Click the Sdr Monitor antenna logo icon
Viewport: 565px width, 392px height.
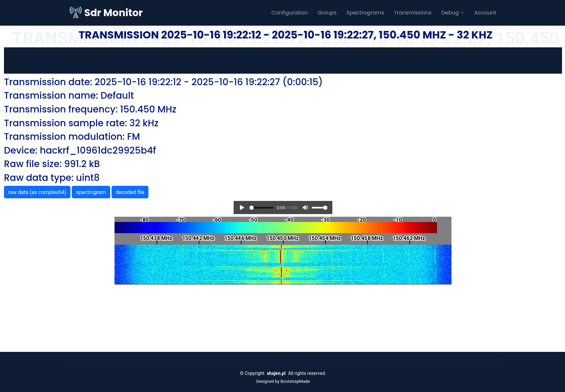coord(75,12)
